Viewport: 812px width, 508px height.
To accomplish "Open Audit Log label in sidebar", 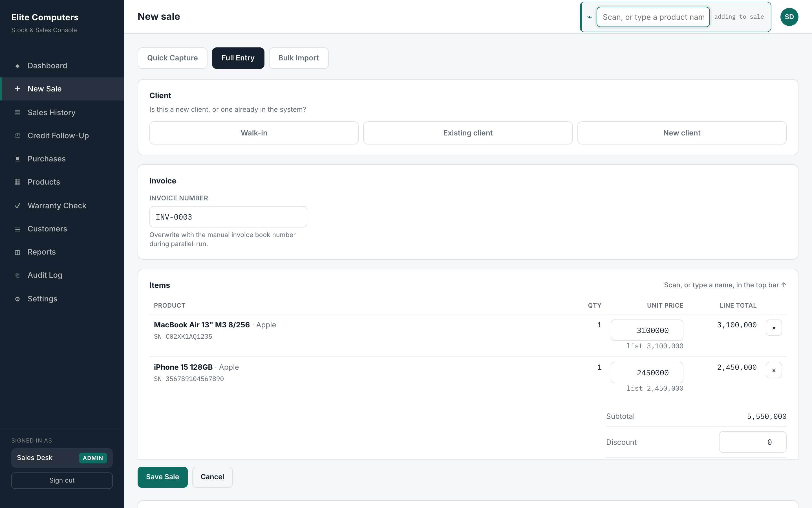I will click(45, 275).
